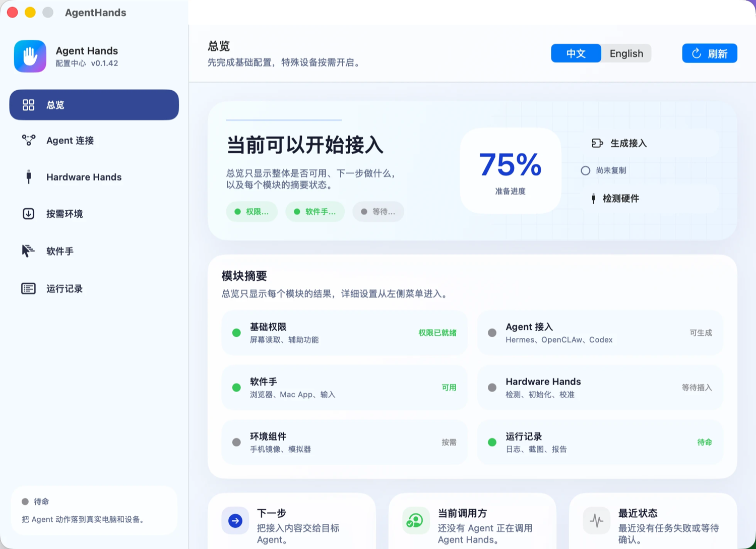Click the green dot beside 基础权限
This screenshot has height=549, width=756.
(236, 333)
